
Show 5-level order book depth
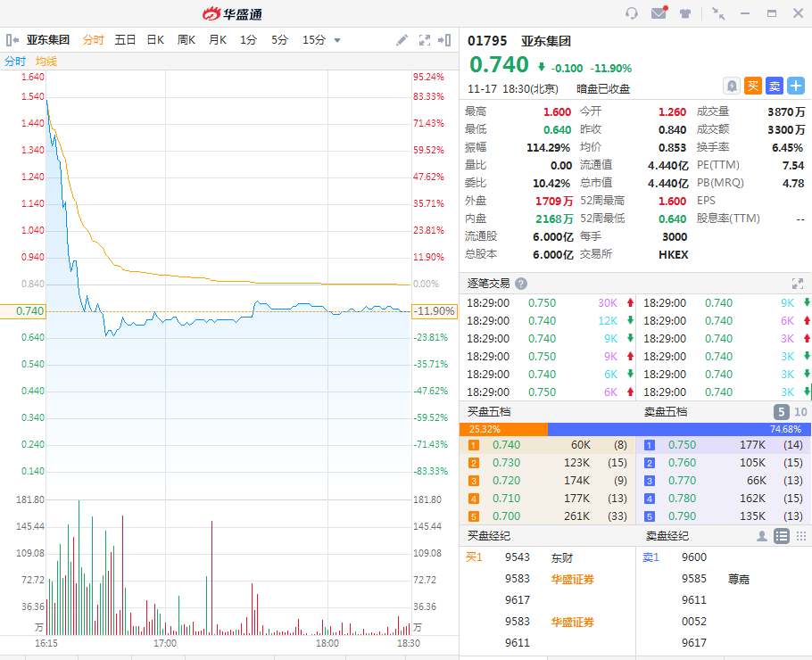tap(782, 412)
